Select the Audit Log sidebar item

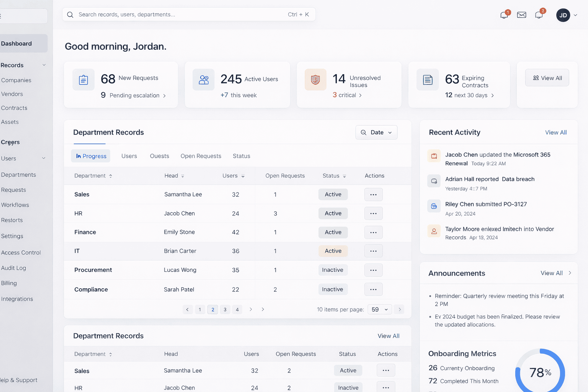pyautogui.click(x=14, y=268)
